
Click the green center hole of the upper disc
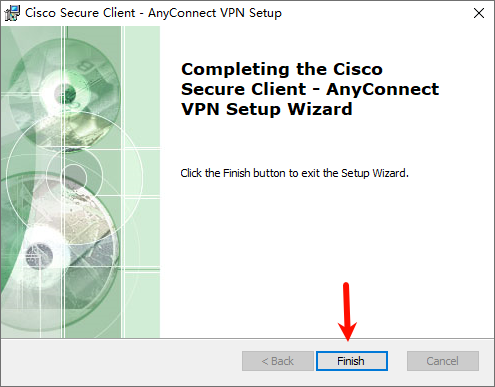coord(65,92)
